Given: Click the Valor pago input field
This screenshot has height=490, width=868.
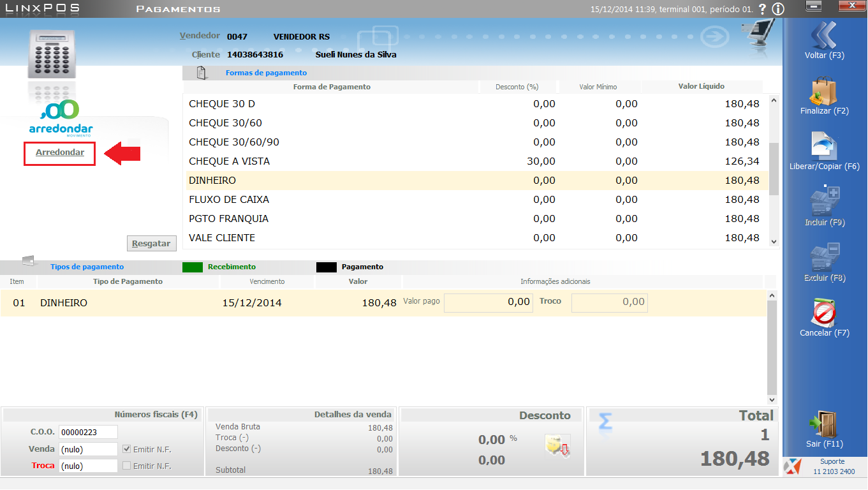Looking at the screenshot, I should [x=488, y=302].
